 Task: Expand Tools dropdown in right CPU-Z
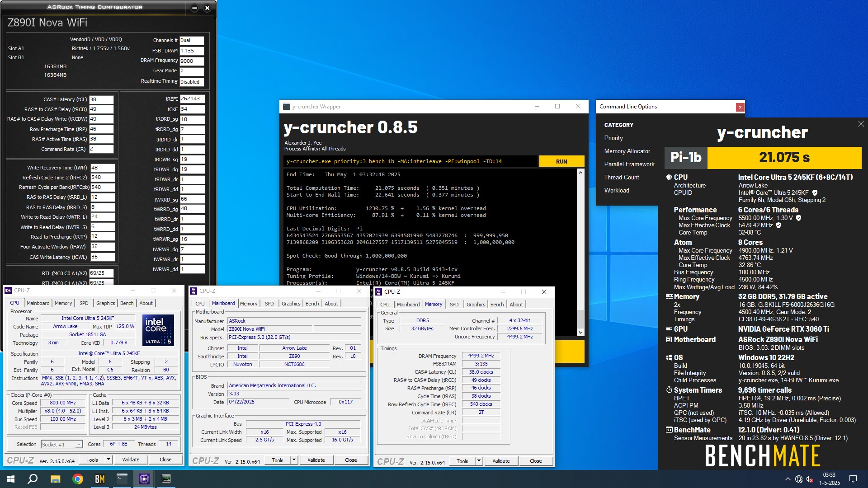[479, 461]
